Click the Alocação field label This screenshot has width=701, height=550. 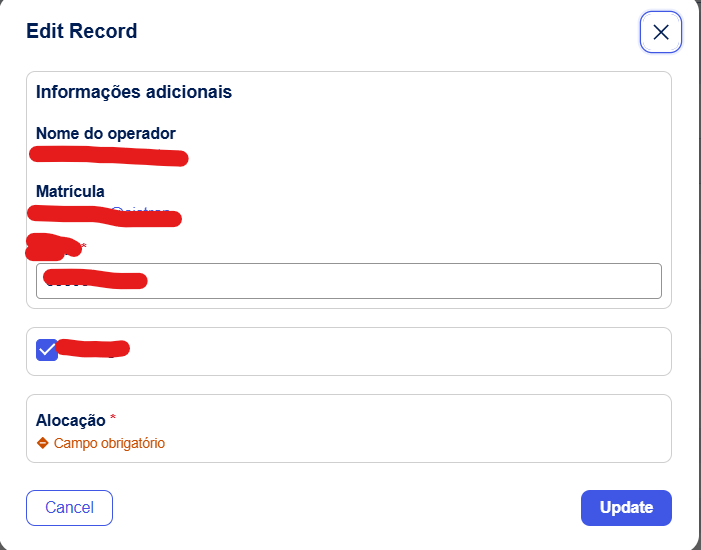pyautogui.click(x=71, y=420)
